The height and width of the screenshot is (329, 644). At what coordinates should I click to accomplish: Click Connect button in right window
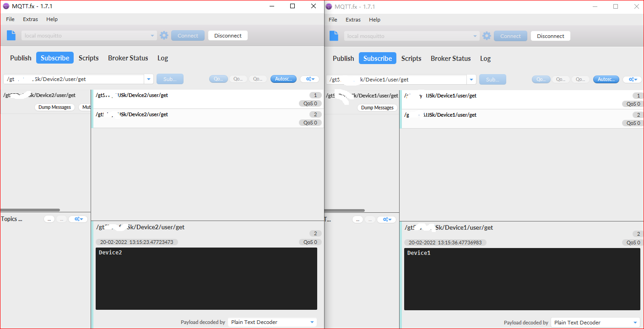tap(510, 36)
